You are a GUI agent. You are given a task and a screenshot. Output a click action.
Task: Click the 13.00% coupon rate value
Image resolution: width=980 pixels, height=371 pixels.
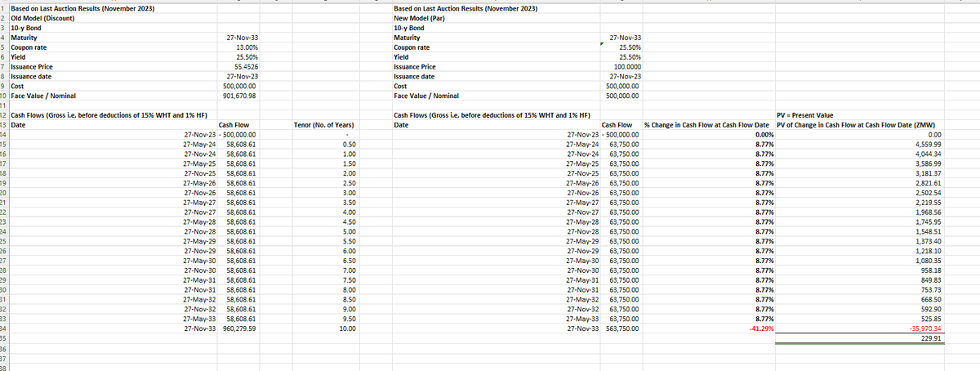[x=247, y=47]
